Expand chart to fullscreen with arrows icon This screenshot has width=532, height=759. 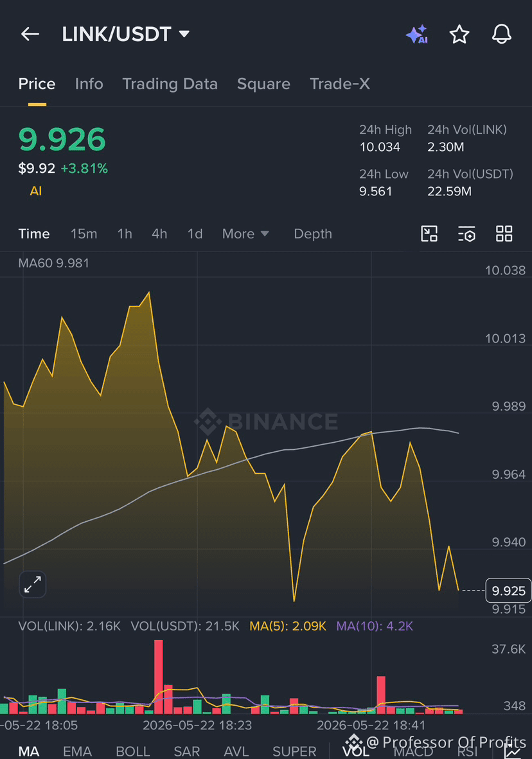32,584
